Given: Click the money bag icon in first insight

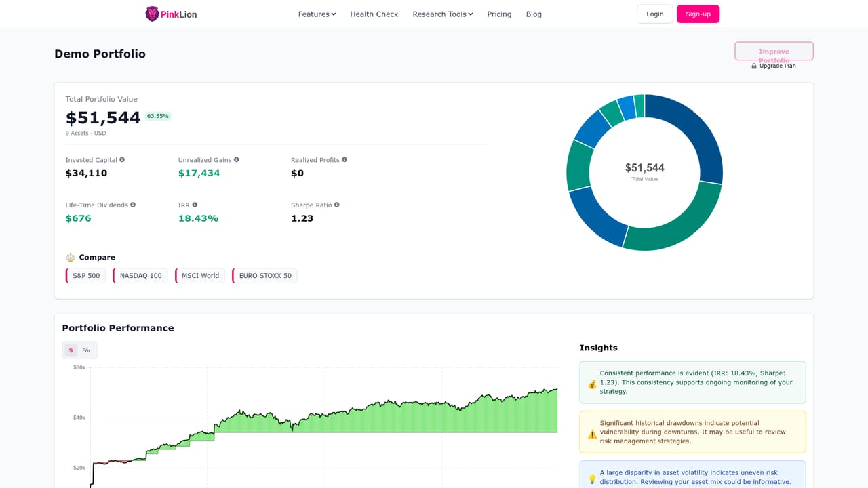Looking at the screenshot, I should tap(592, 385).
